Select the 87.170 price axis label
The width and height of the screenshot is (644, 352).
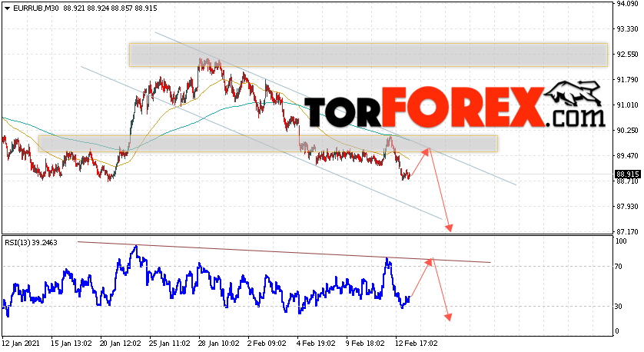click(x=627, y=231)
